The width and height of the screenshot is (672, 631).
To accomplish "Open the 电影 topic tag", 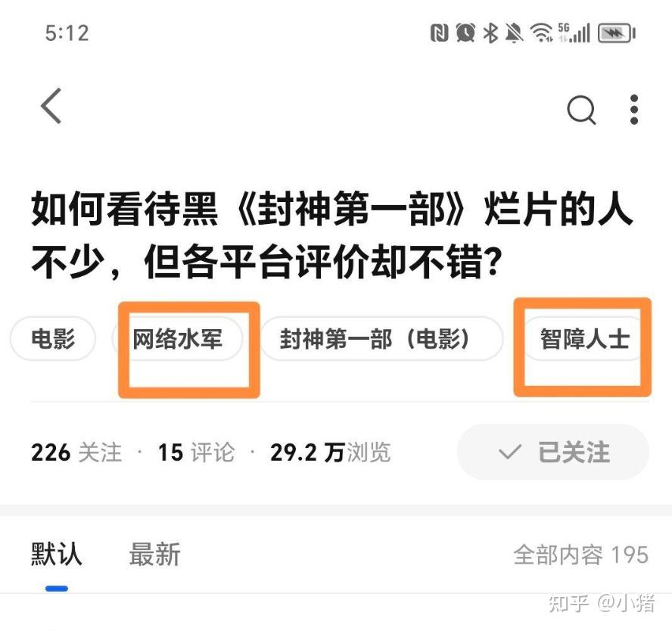I will (53, 338).
